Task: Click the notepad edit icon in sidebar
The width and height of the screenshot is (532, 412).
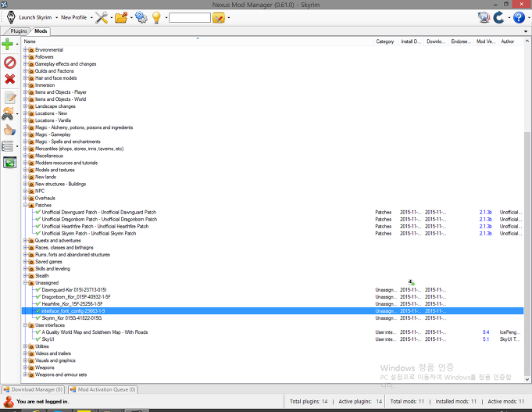Action: coord(10,98)
